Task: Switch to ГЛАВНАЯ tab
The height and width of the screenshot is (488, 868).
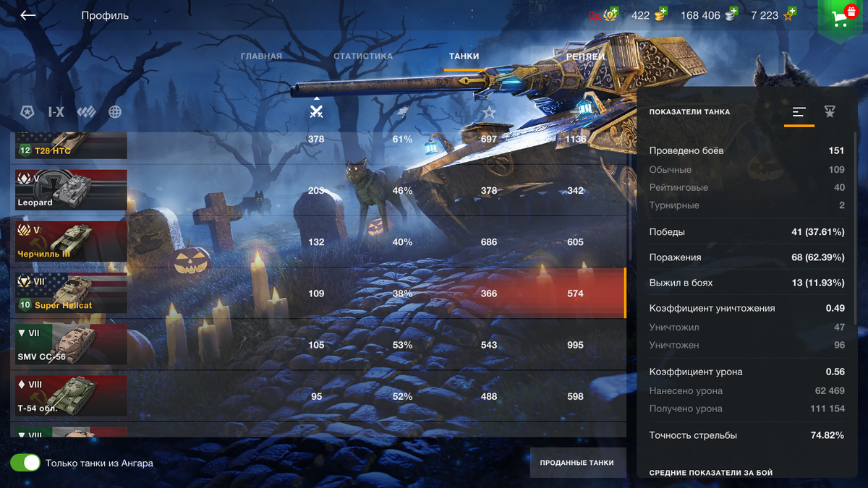Action: pyautogui.click(x=261, y=56)
